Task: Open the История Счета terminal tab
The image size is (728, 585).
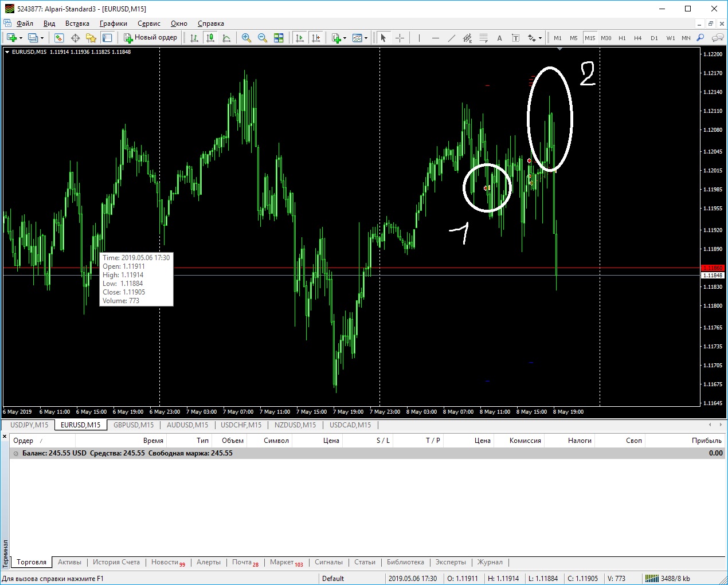Action: (116, 562)
